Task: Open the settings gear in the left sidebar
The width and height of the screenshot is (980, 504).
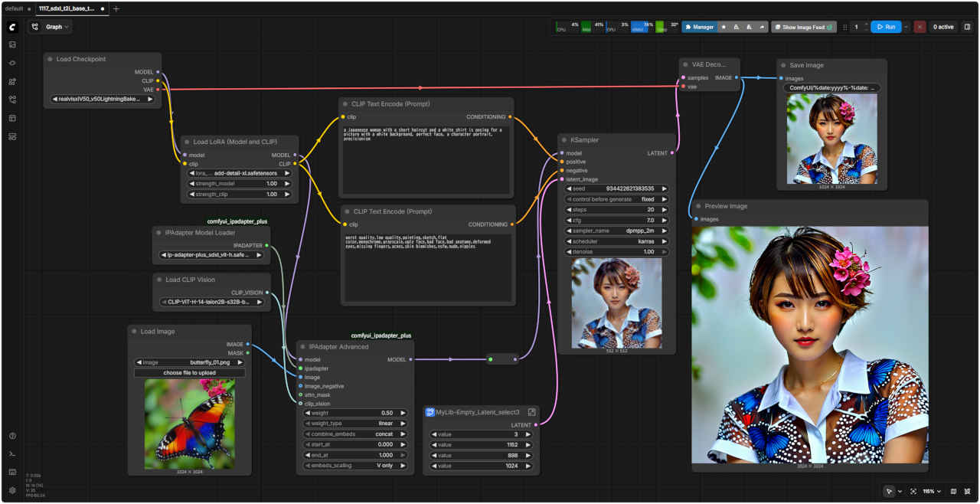Action: tap(12, 490)
